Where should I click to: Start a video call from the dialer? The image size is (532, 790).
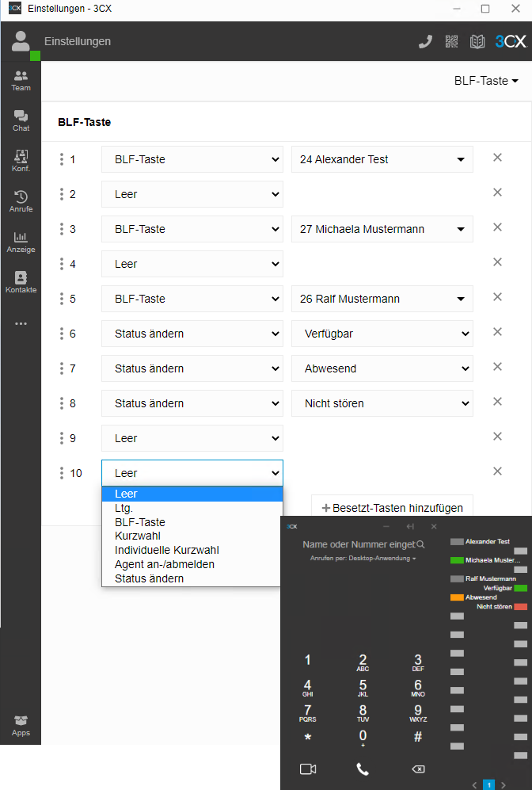pyautogui.click(x=308, y=769)
